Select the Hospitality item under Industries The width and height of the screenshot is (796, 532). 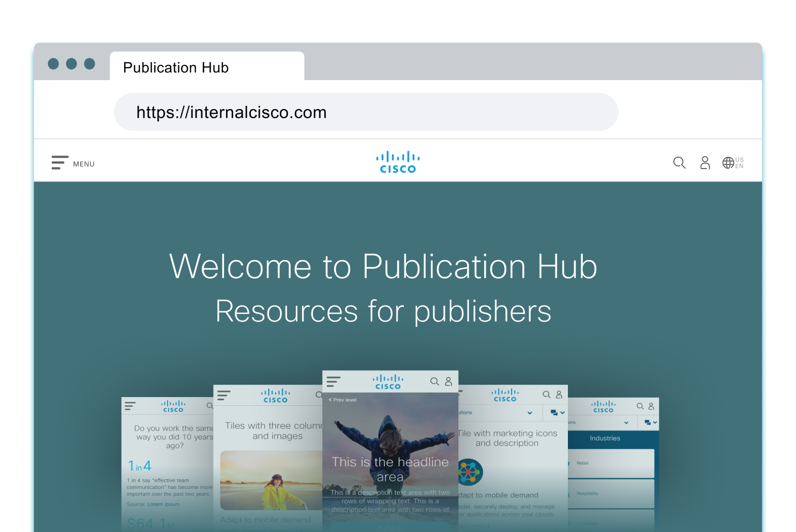pyautogui.click(x=610, y=493)
